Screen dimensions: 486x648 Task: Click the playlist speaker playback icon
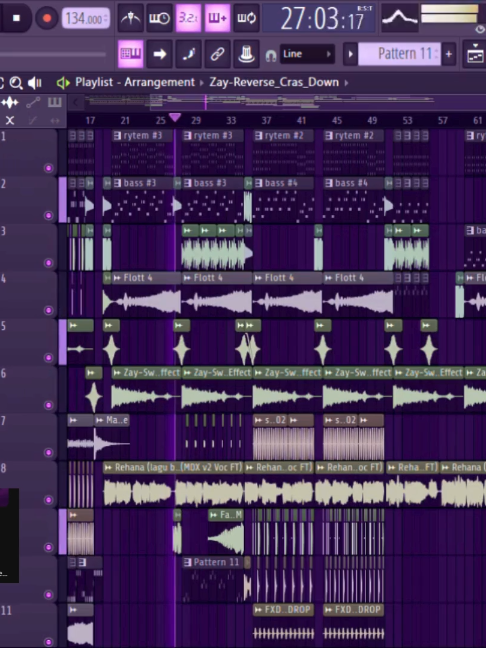coord(35,83)
